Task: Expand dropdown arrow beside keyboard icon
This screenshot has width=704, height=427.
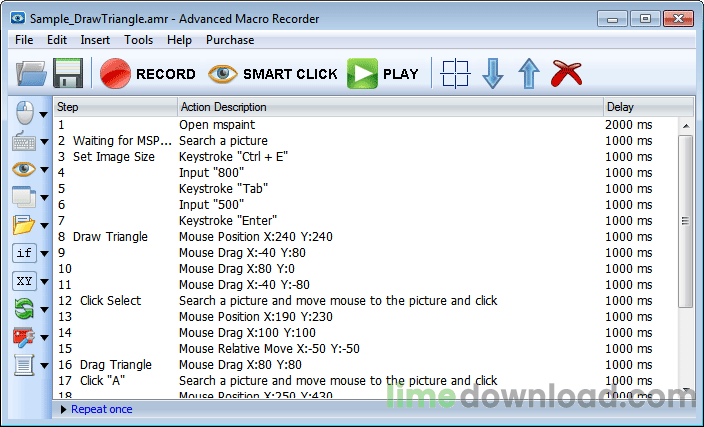Action: (x=44, y=142)
